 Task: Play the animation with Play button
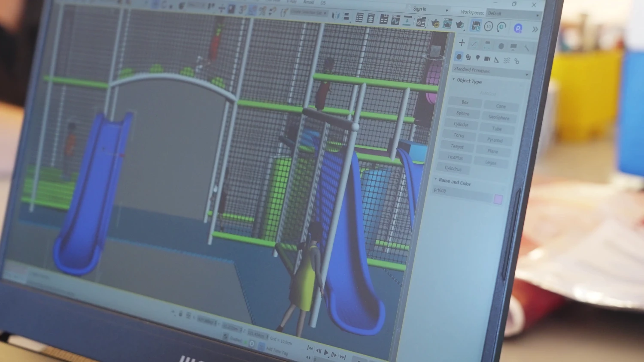(326, 353)
